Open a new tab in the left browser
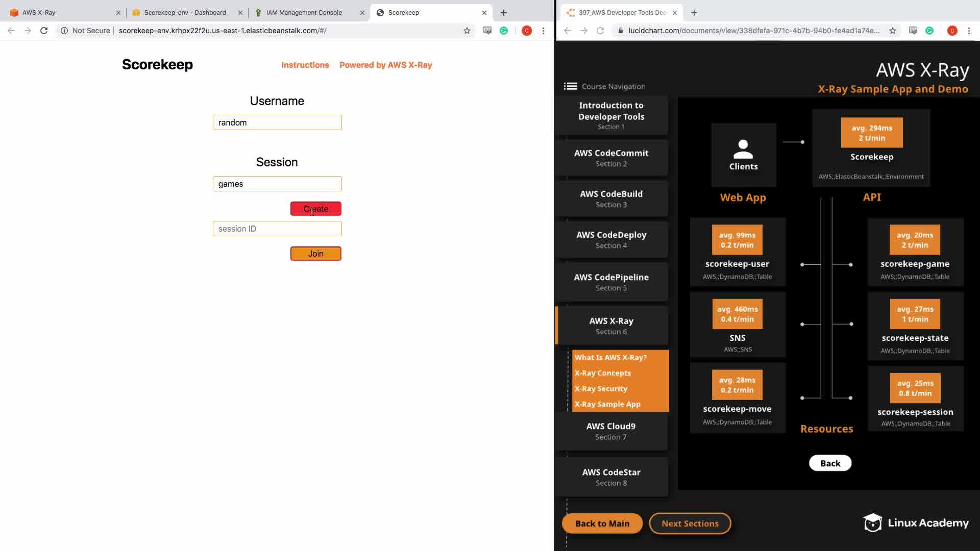Image resolution: width=980 pixels, height=551 pixels. click(503, 13)
